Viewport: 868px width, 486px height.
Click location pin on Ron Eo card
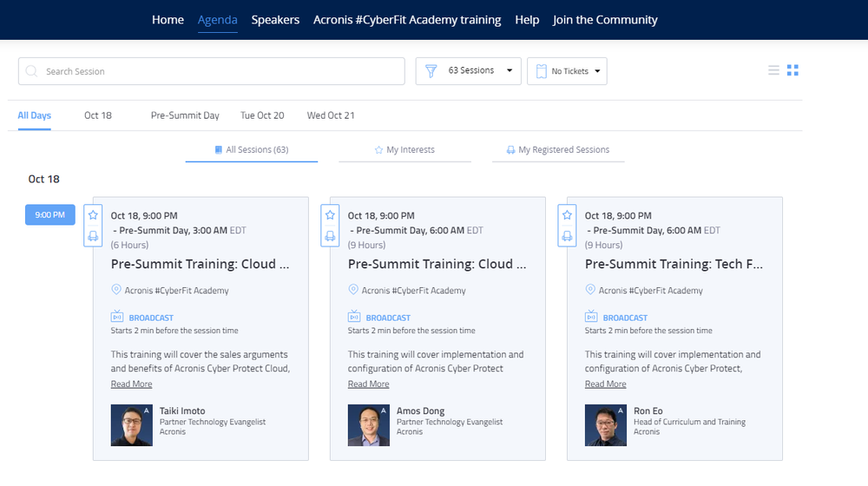tap(590, 290)
